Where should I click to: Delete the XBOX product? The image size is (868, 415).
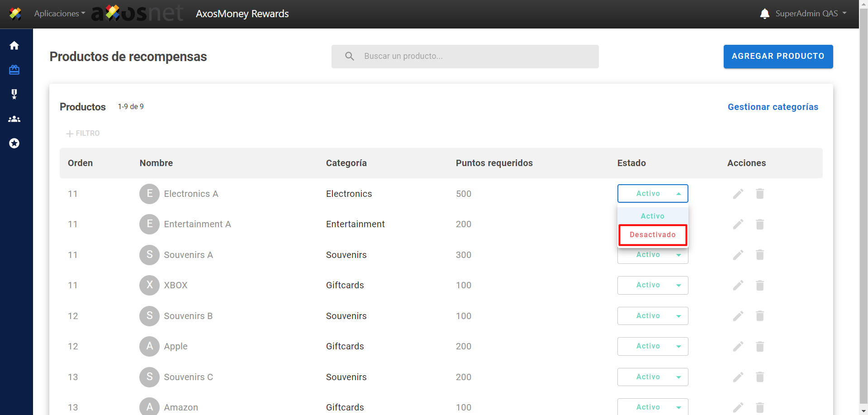click(x=759, y=285)
